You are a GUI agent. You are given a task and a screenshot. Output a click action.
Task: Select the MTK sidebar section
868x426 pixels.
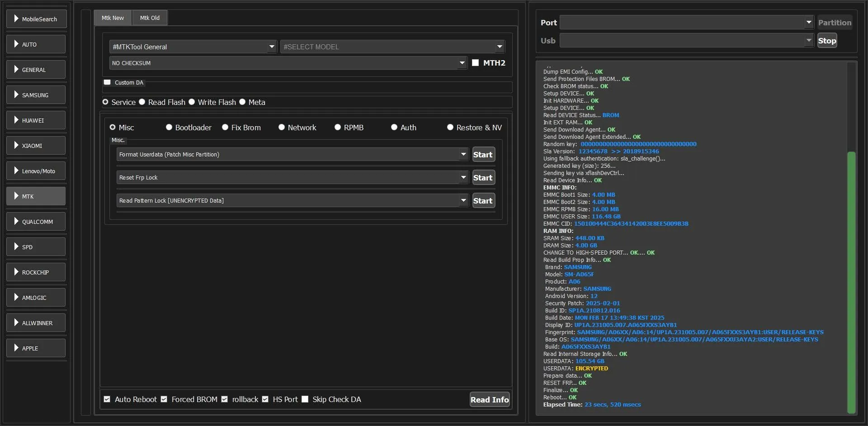click(37, 196)
